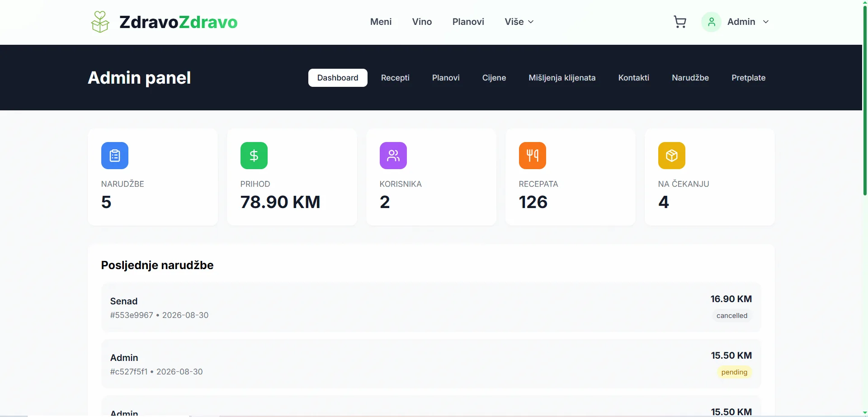Switch to the Planovi admin tab
Viewport: 868px width, 417px height.
tap(446, 78)
